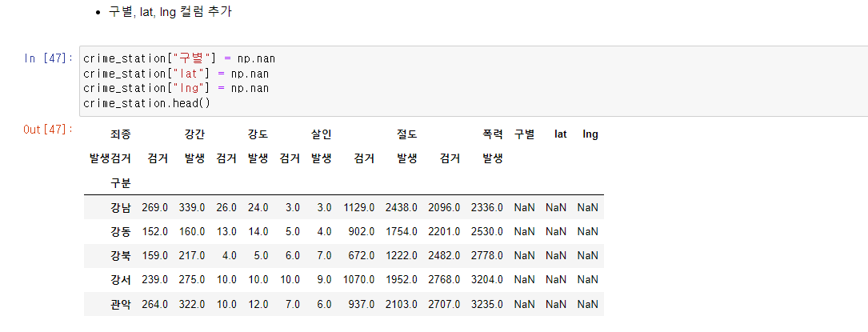Select the markdown text "구별, lat, lng 컬럼 추가"
The width and height of the screenshot is (868, 332).
click(x=170, y=12)
